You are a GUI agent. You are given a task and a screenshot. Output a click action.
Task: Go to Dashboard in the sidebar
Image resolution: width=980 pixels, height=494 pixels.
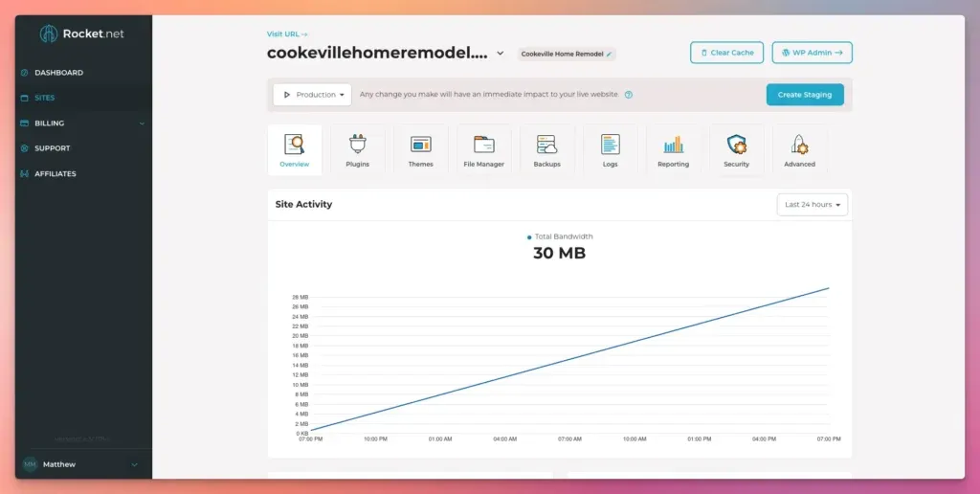tap(58, 73)
